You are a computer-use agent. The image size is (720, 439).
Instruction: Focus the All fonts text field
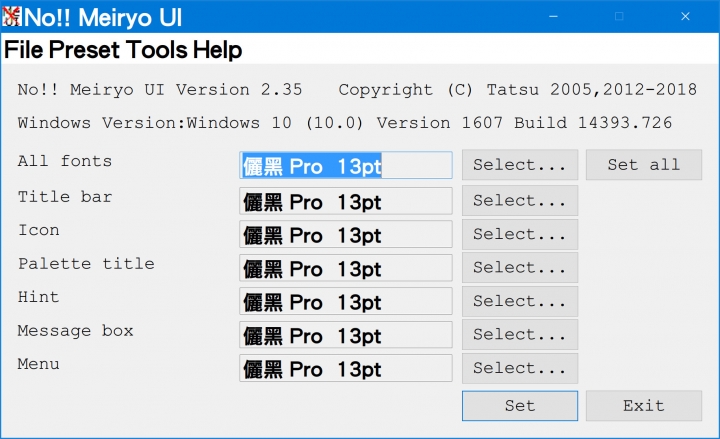coord(346,165)
